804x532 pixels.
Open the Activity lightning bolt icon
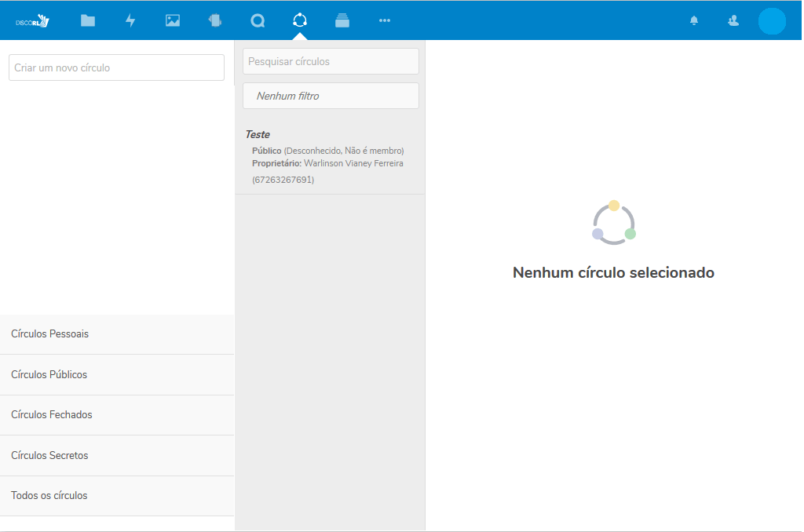(x=130, y=21)
